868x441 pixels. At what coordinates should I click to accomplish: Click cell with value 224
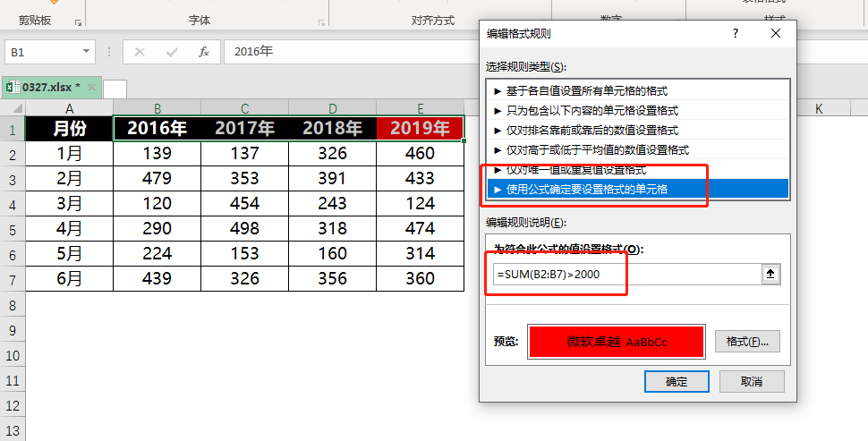157,253
